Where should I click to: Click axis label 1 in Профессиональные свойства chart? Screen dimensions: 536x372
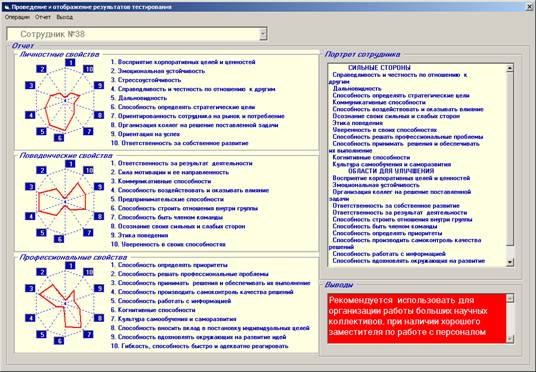tap(70, 265)
